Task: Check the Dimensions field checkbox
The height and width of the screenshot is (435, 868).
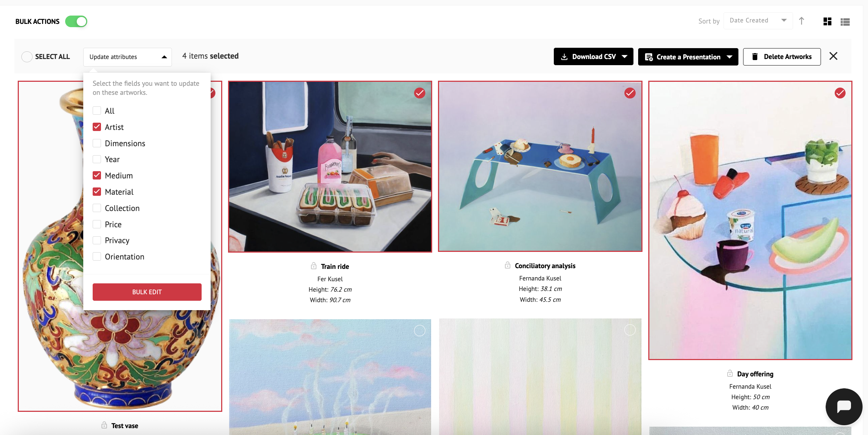Action: pos(97,143)
